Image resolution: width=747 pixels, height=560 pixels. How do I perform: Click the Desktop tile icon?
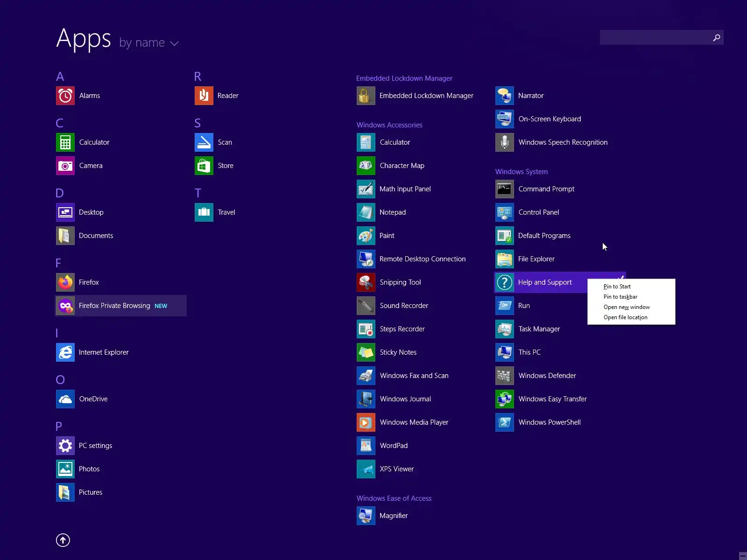65,212
